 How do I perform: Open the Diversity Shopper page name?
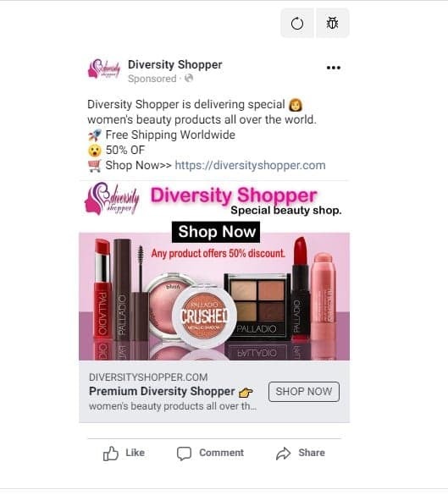(x=174, y=64)
